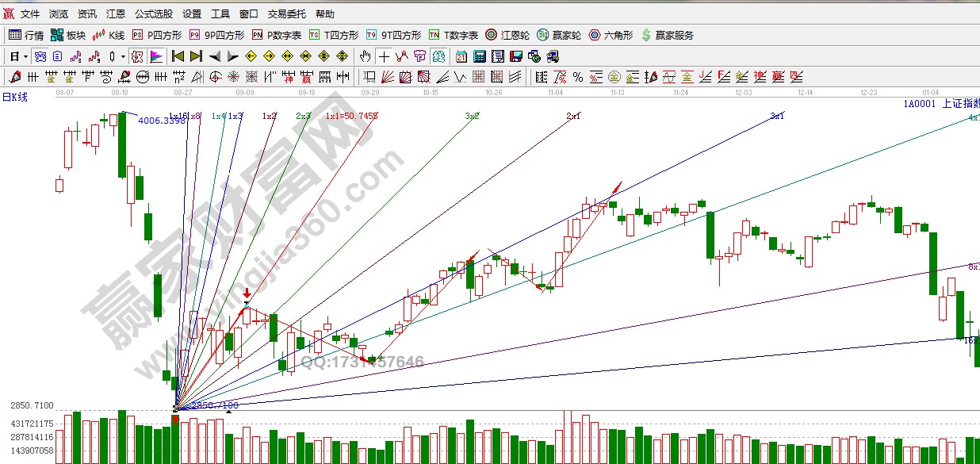The height and width of the screenshot is (464, 980).
Task: Click the 行情 market quotes button
Action: click(x=26, y=35)
